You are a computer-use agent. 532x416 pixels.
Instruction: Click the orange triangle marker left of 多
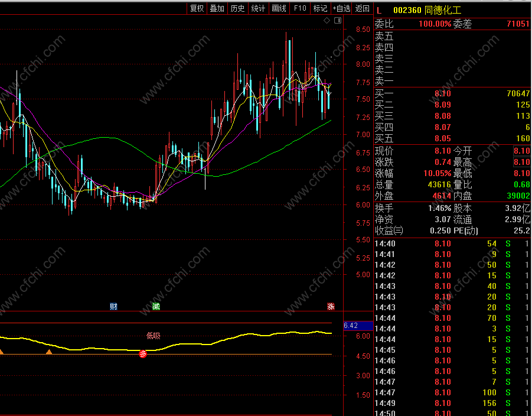click(x=49, y=352)
